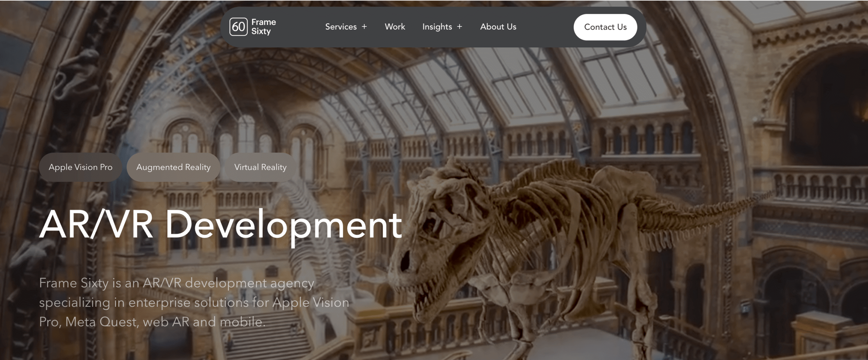868x360 pixels.
Task: Choose the Virtual Reality tag
Action: coord(260,167)
